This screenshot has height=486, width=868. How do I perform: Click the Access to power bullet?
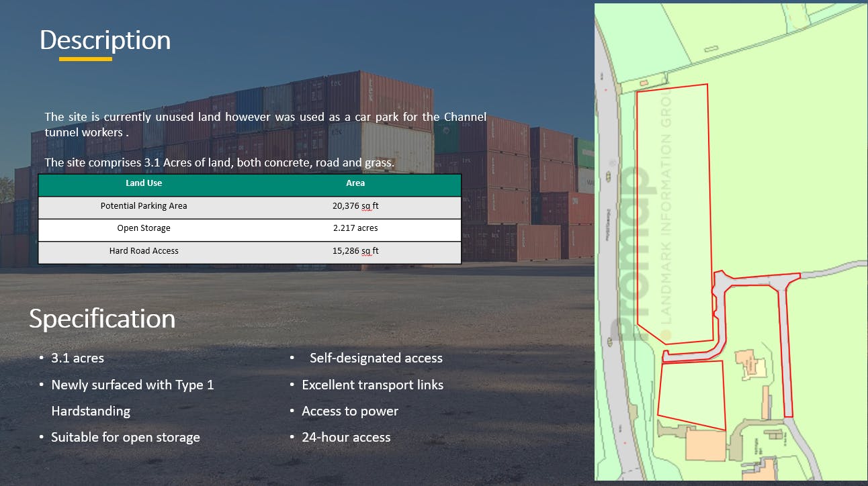[x=350, y=411]
